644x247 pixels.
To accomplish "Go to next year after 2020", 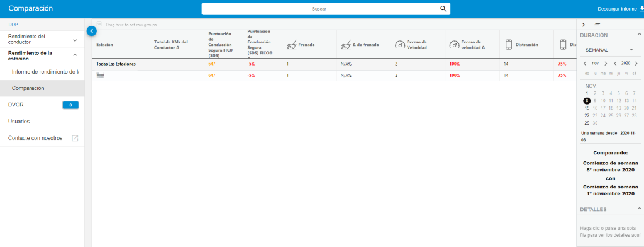I will (636, 64).
